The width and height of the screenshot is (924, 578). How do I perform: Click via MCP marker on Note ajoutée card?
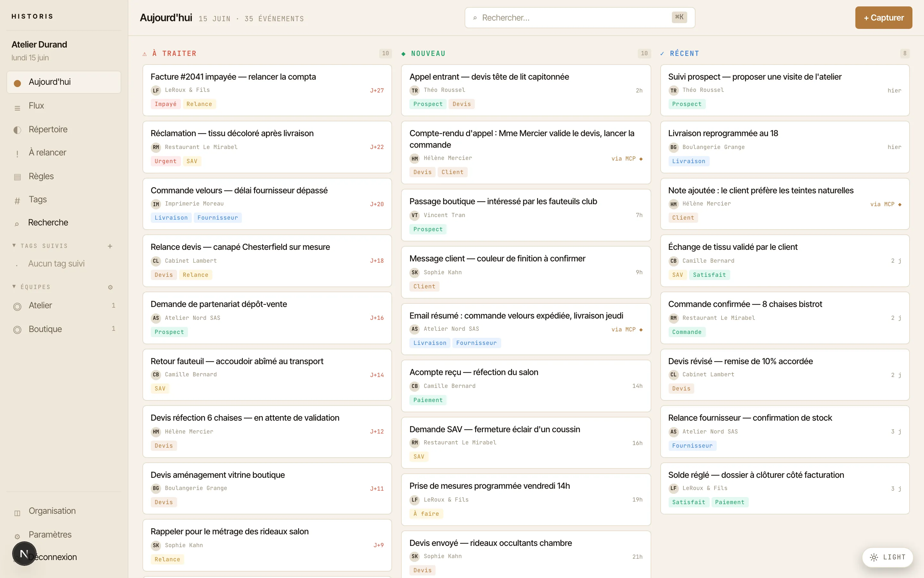pyautogui.click(x=886, y=205)
